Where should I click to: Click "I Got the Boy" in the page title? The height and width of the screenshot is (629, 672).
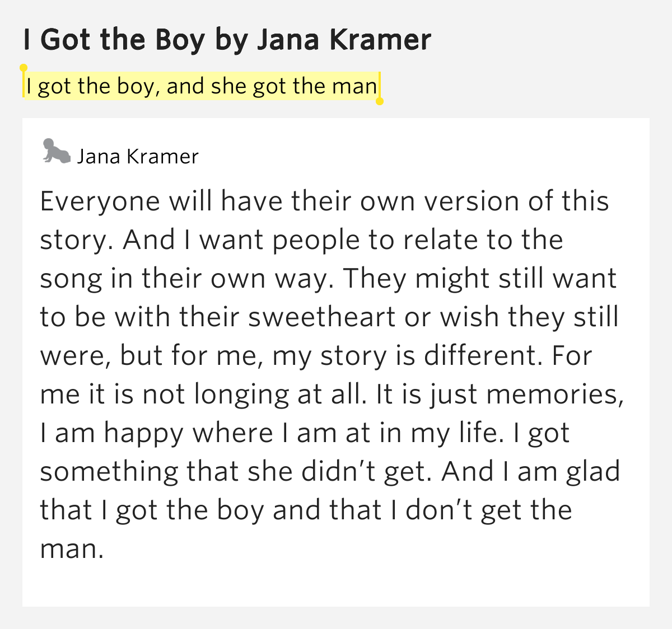(114, 39)
